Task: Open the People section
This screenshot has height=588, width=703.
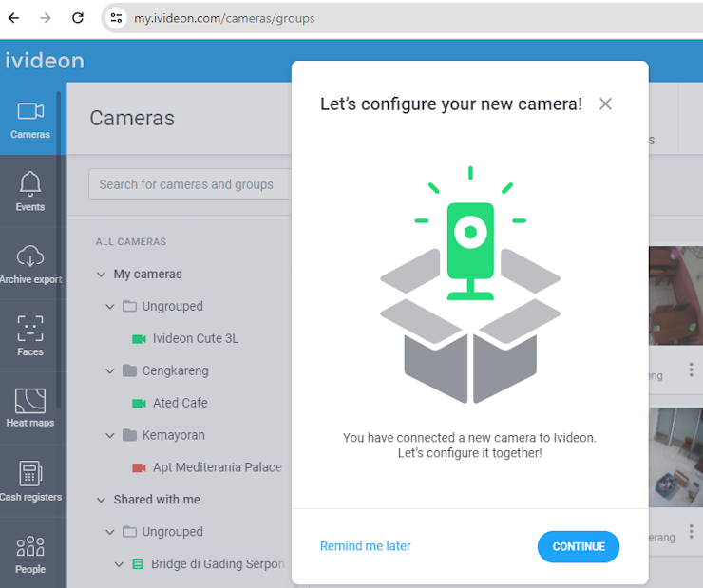Action: (30, 554)
